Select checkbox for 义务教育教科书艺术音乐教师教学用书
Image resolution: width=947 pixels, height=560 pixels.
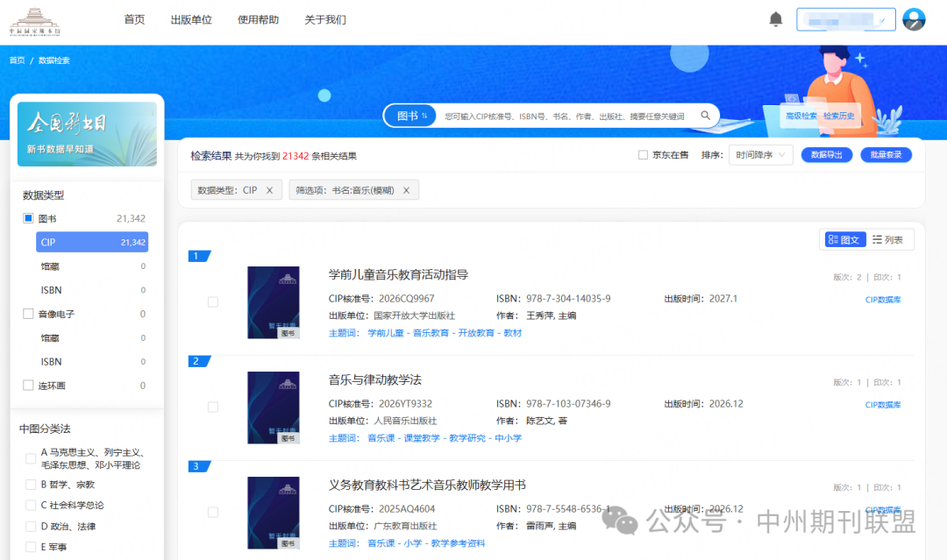(213, 512)
